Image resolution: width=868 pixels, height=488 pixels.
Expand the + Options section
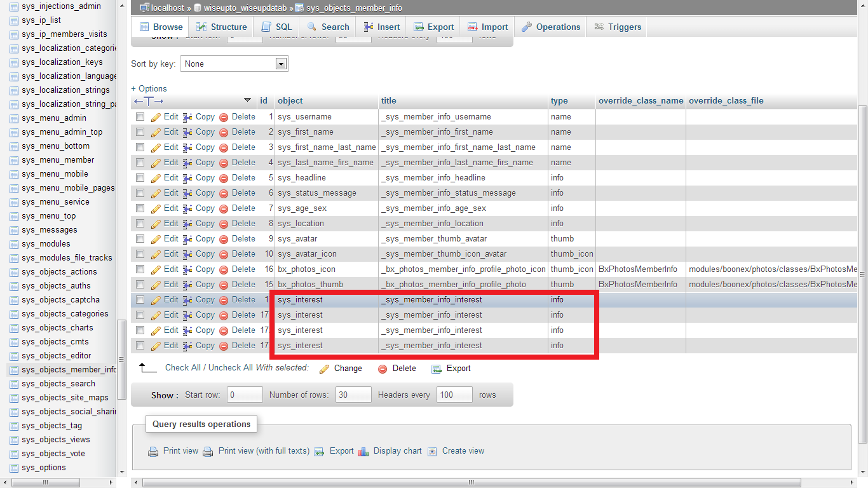tap(149, 88)
